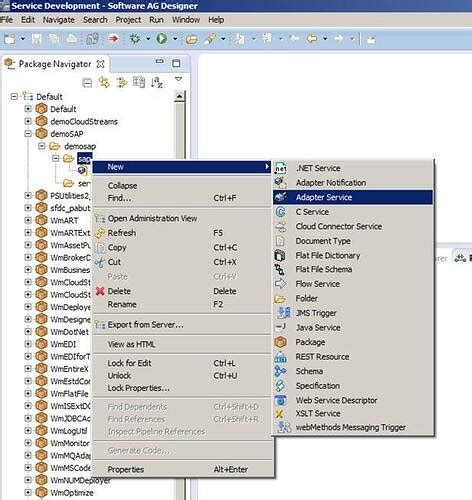Minimize the Package Navigator panel

click(160, 61)
